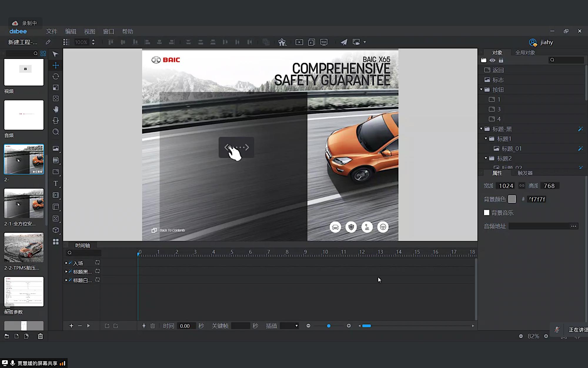Click the zoom magnifier tool
This screenshot has width=588, height=368.
[56, 132]
